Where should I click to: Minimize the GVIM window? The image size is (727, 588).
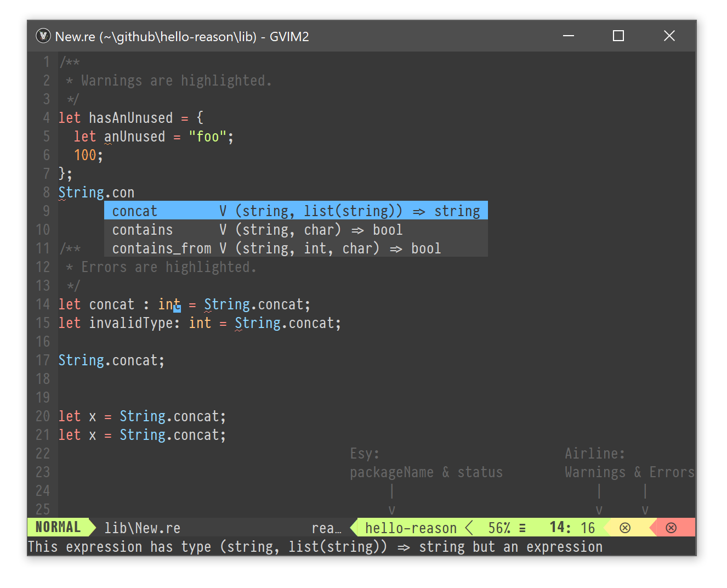pyautogui.click(x=569, y=36)
